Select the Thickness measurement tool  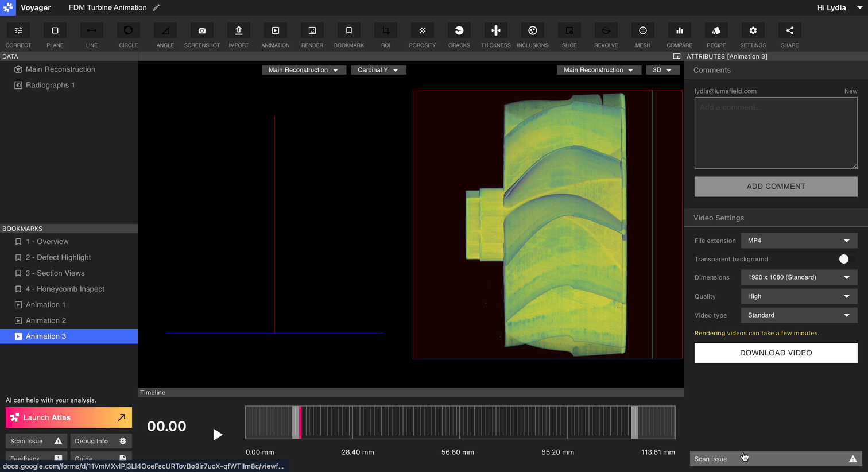click(495, 31)
